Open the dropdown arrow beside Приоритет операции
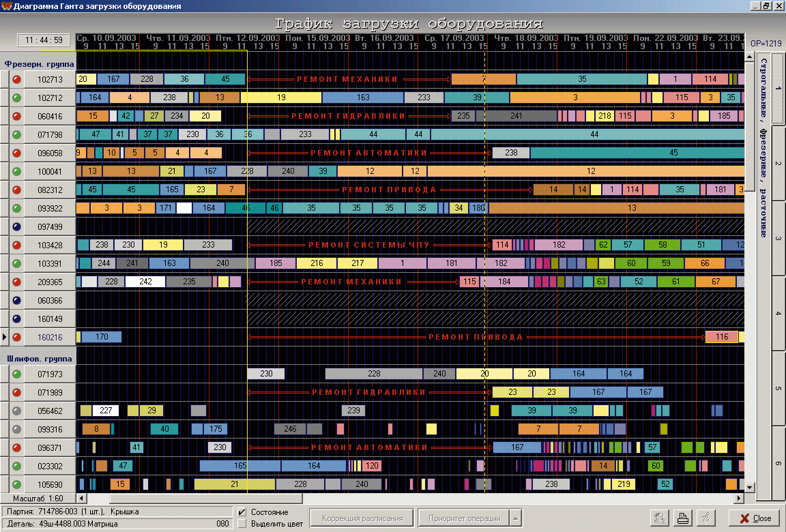This screenshot has height=532, width=786. pos(516,518)
